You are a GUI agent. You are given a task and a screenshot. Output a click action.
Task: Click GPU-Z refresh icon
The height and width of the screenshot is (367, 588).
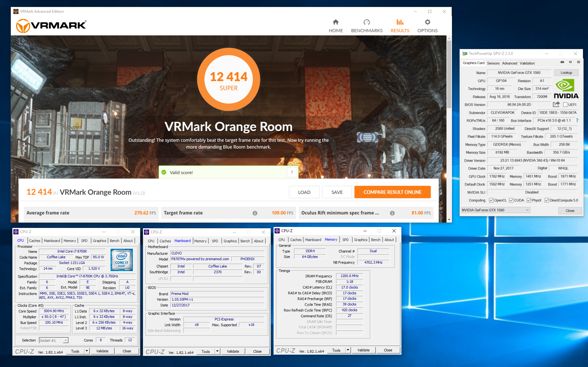[x=570, y=62]
